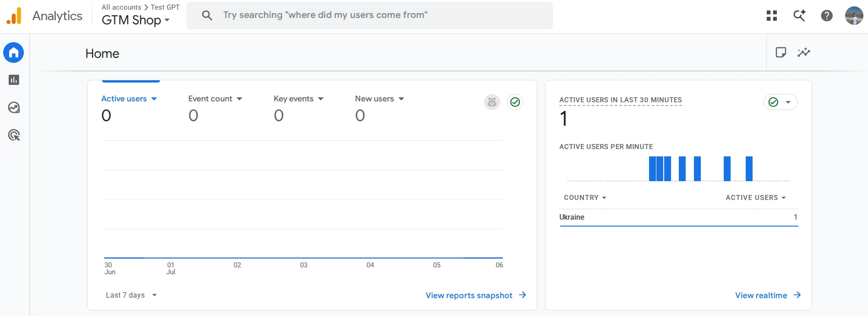Open the sparkle search assistant icon
The width and height of the screenshot is (868, 316).
click(x=799, y=16)
